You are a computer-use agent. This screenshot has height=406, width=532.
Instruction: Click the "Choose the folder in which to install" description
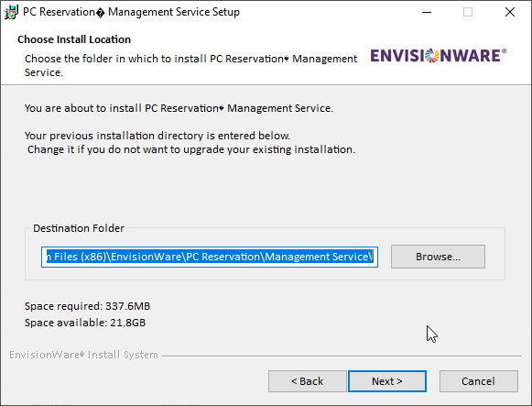(x=190, y=65)
